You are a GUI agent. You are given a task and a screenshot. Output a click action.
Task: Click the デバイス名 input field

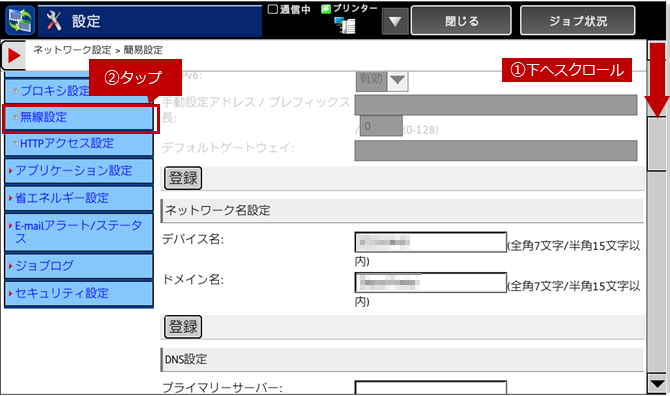click(431, 242)
